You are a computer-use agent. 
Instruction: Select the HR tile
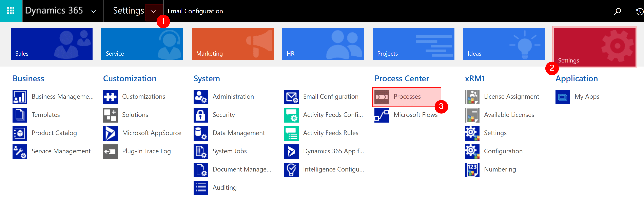coord(323,43)
